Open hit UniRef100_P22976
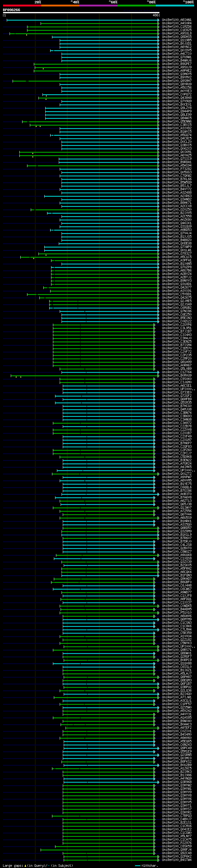Image resolution: width=197 pixels, height=868 pixels. pos(176,843)
